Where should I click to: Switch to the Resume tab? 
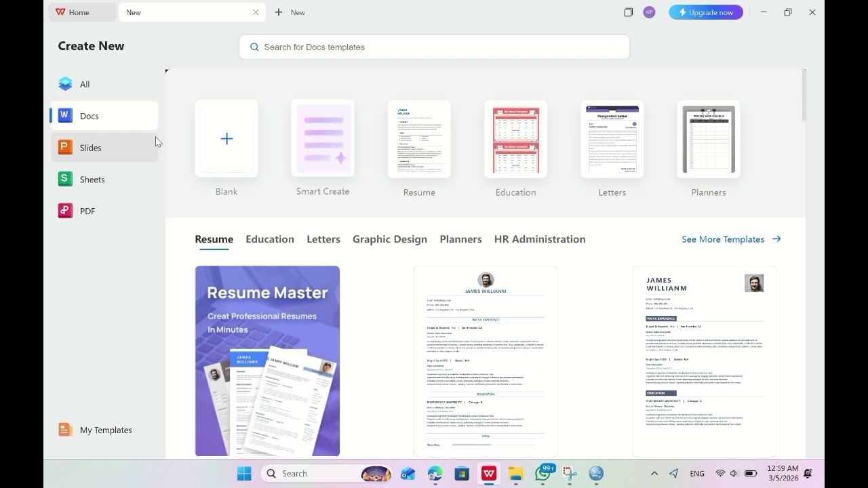tap(214, 239)
